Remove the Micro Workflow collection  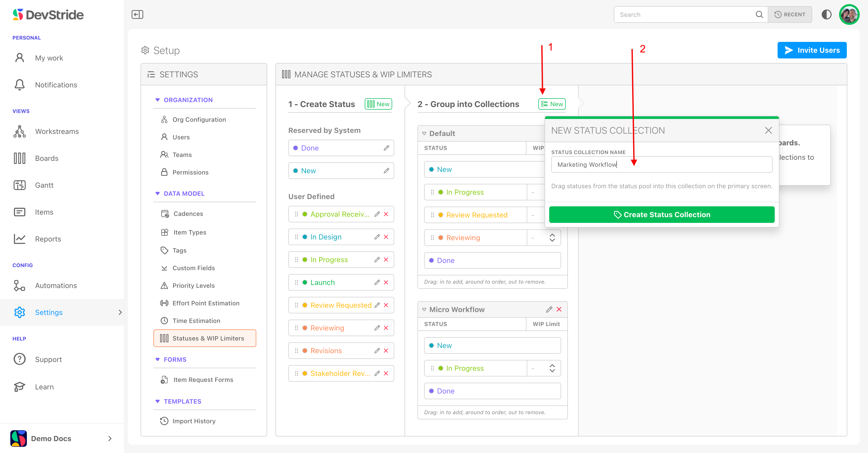click(x=559, y=309)
